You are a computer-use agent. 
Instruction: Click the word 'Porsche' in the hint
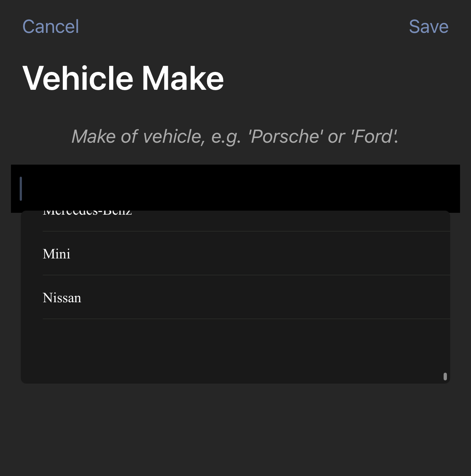click(x=285, y=137)
